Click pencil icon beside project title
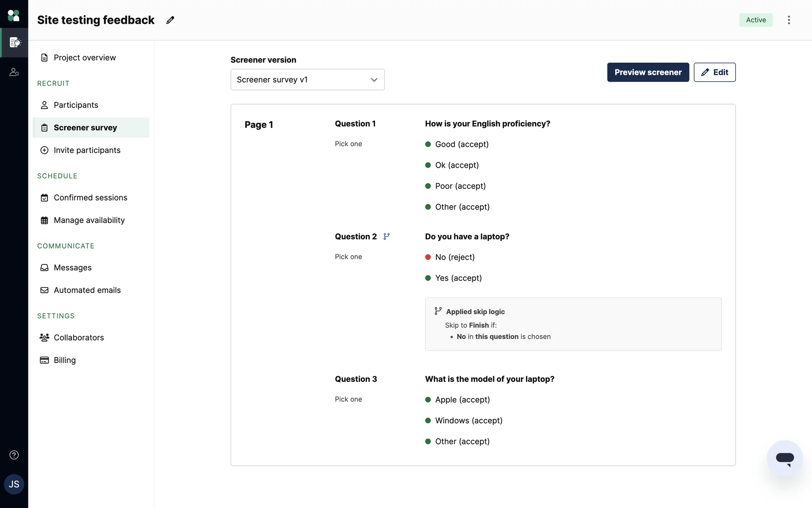 pyautogui.click(x=170, y=20)
